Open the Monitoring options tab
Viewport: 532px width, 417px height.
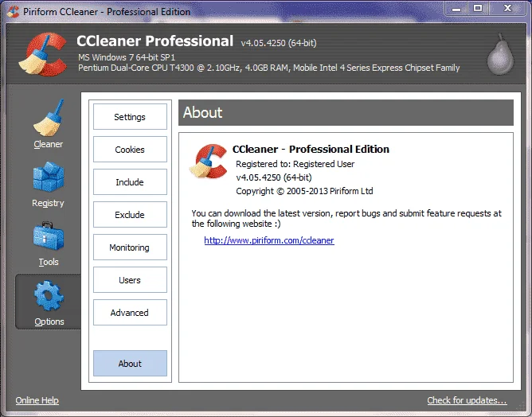(130, 247)
